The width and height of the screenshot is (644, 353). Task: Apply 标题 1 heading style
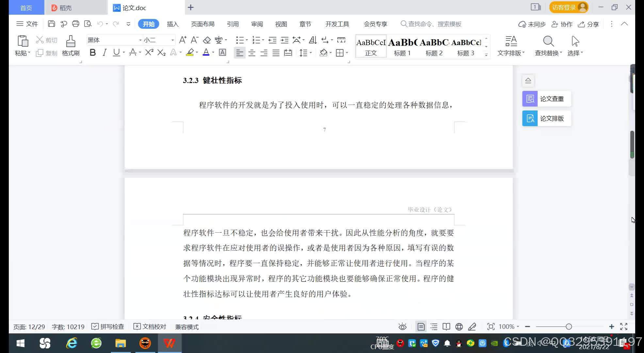[402, 46]
